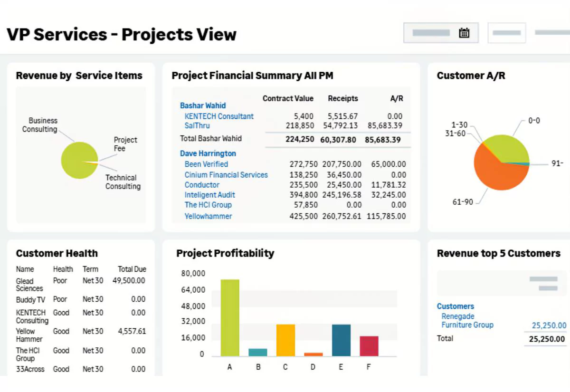Click bar C in Project Profitability chart
Viewport: 570px width, 392px height.
coord(286,340)
